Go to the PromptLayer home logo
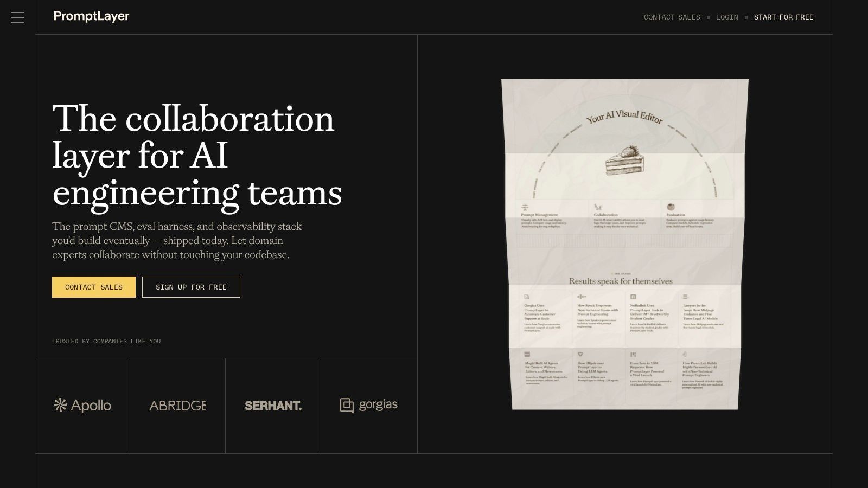 click(x=91, y=17)
